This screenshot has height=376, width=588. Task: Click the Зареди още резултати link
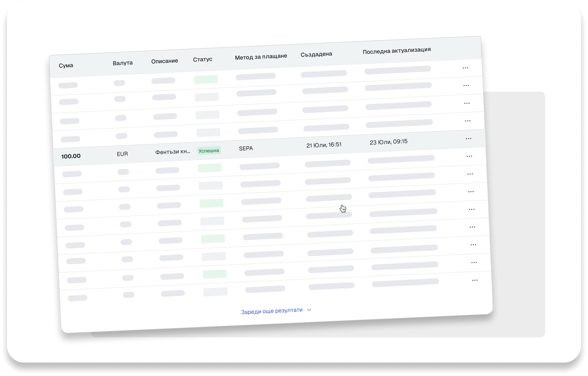point(271,311)
